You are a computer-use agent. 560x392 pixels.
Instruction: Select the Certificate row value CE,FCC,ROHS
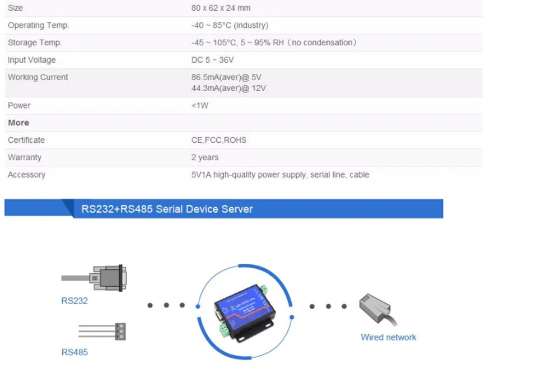pos(218,140)
